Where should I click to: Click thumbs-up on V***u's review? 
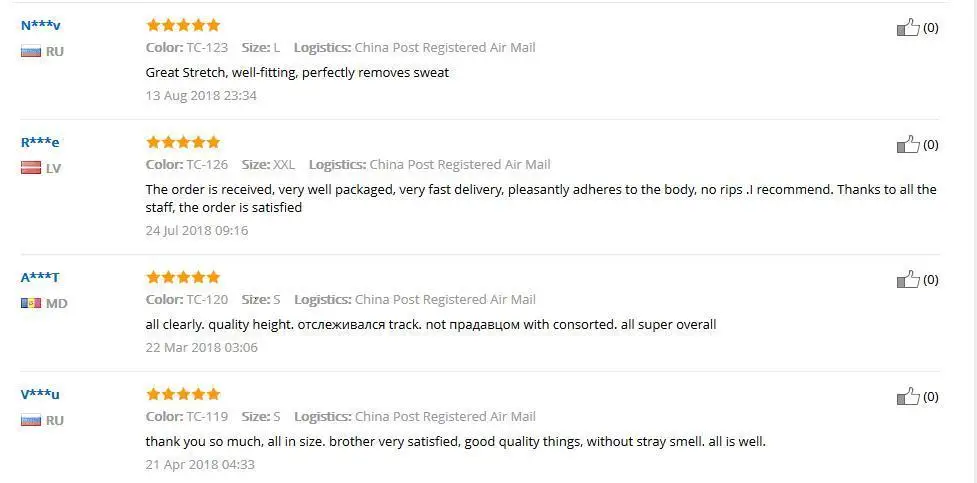pyautogui.click(x=908, y=396)
